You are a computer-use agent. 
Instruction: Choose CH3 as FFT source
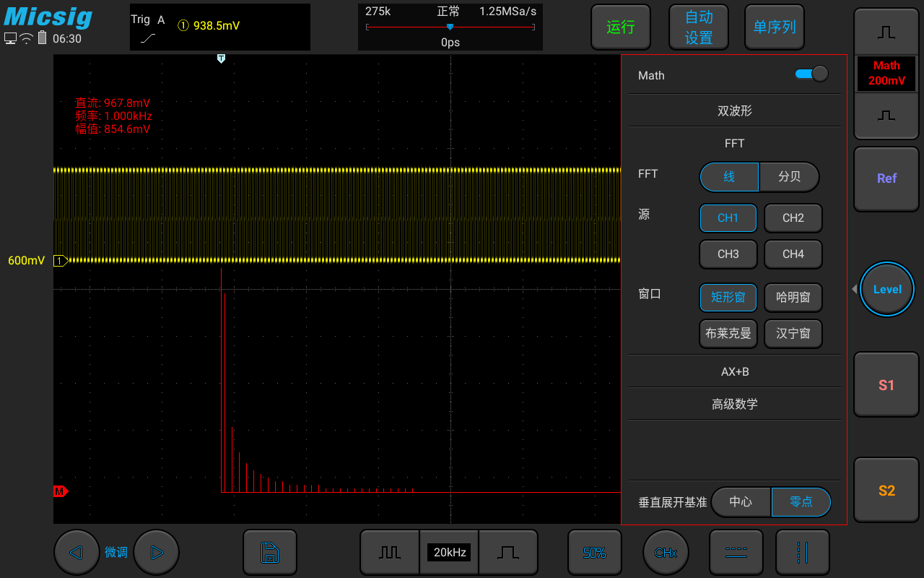728,254
